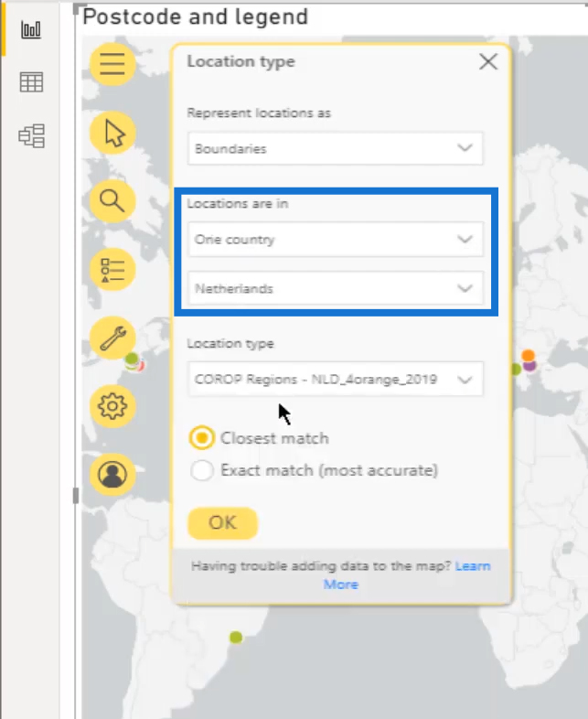
Task: Open the hamburger menu on map
Action: [112, 64]
